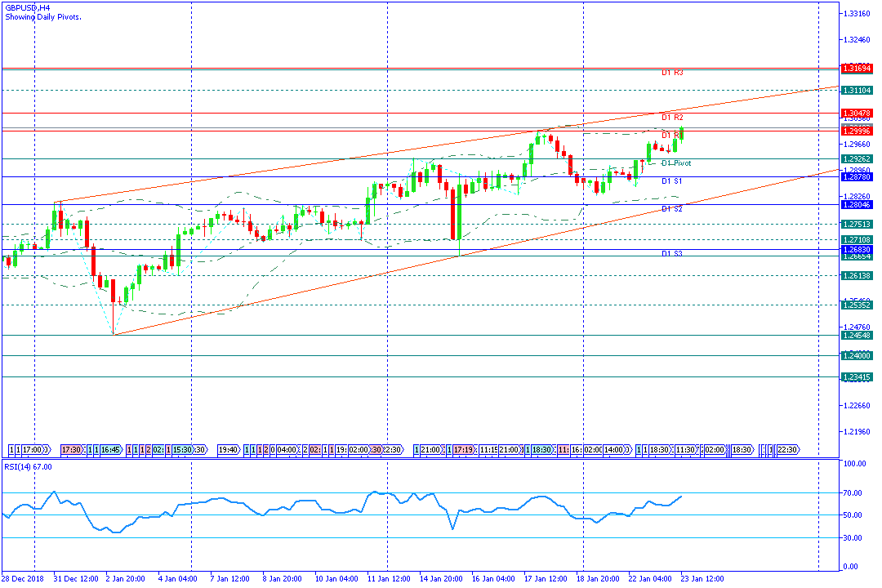Click the GBPUSD,H4 chart title

coord(26,7)
